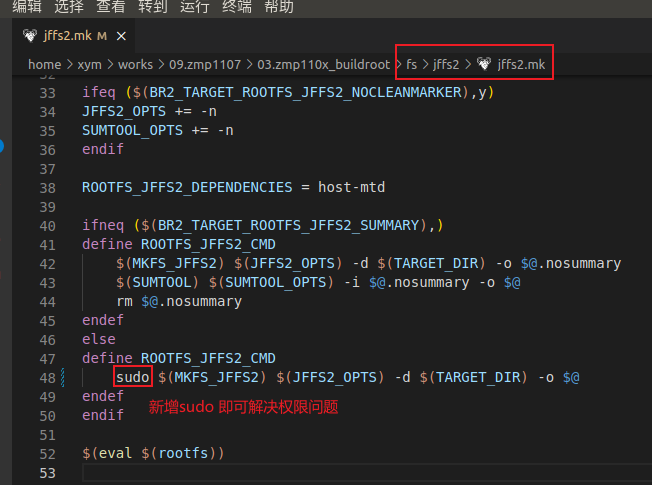Expand the chevron after fs breadcrumb
The width and height of the screenshot is (652, 485).
click(425, 64)
